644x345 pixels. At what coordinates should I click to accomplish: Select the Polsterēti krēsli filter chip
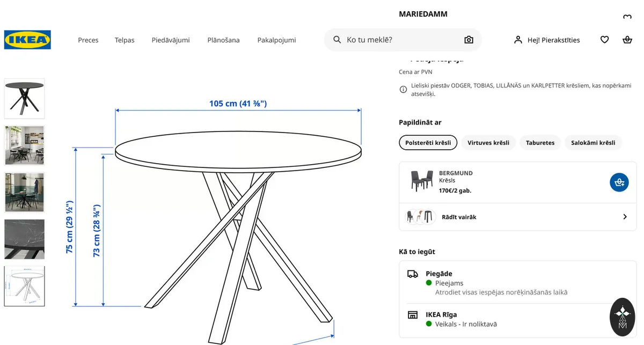click(428, 143)
